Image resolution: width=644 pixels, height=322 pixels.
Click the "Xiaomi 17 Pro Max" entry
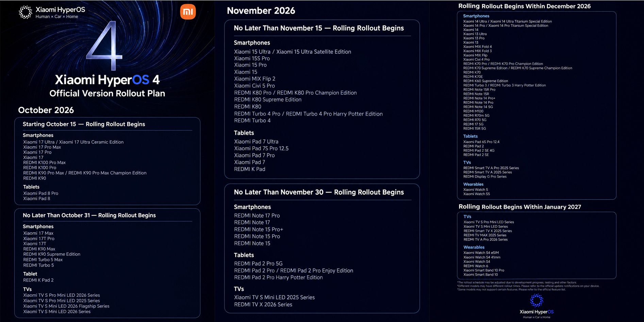click(42, 147)
